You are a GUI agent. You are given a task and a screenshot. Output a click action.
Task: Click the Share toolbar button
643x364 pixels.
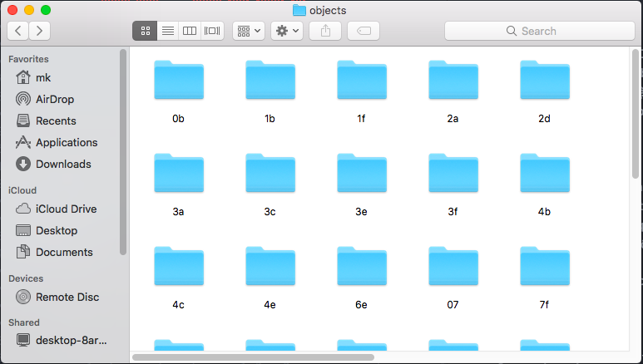pos(325,31)
